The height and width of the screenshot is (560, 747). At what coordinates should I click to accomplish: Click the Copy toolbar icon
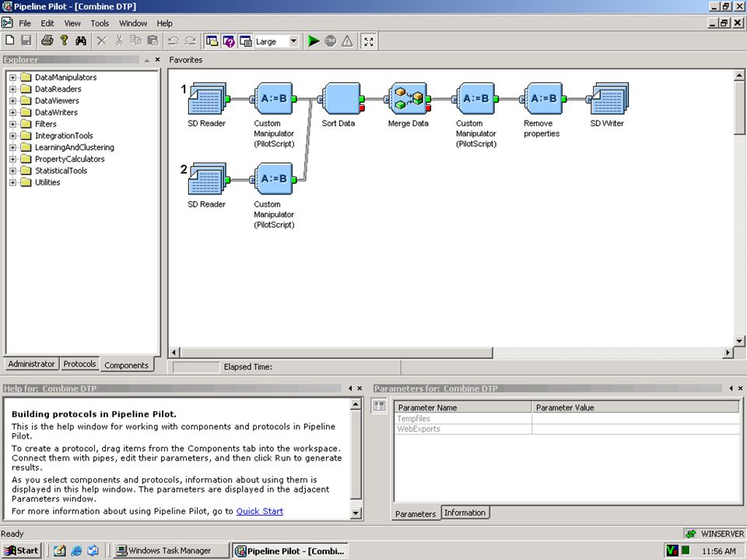tap(135, 41)
